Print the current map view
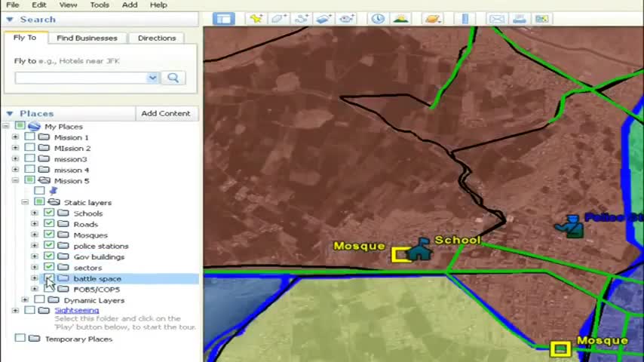 [x=520, y=19]
